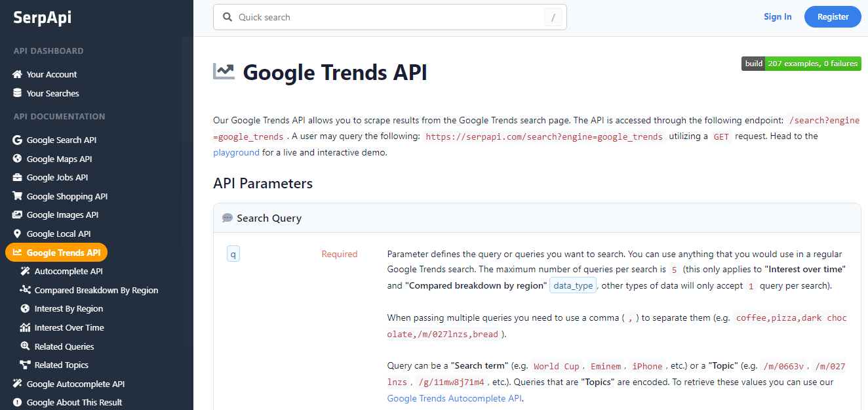Viewport: 868px width, 410px height.
Task: Click the briefcase icon for Google Jobs API
Action: click(x=18, y=178)
